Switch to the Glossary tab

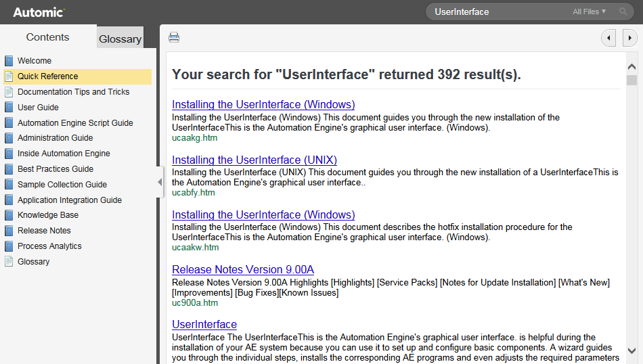pyautogui.click(x=120, y=39)
